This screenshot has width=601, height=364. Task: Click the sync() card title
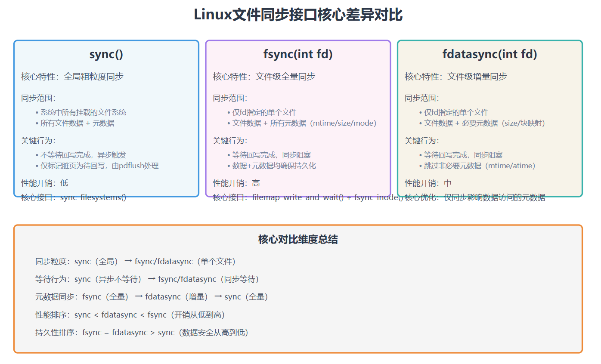pos(105,55)
